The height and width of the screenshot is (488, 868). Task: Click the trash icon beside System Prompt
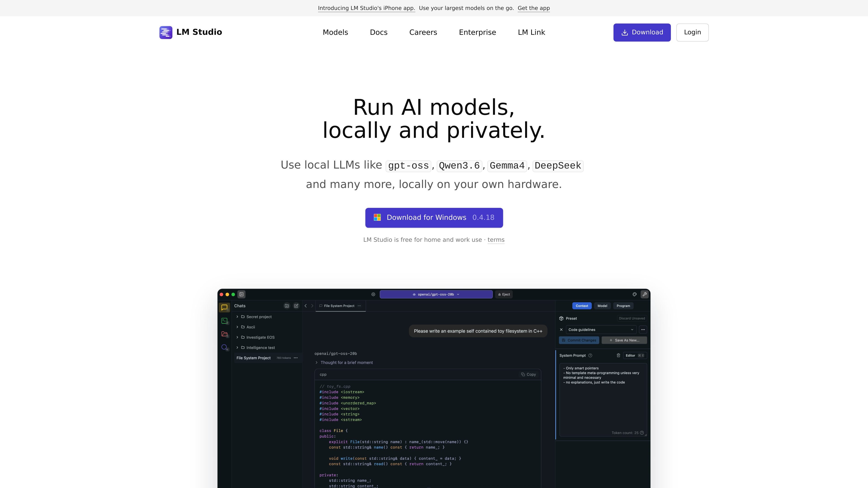point(618,355)
